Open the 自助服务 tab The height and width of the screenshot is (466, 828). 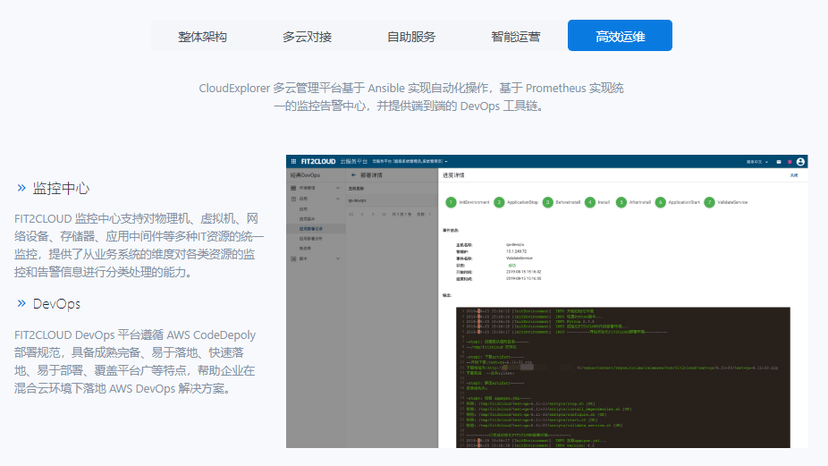coord(411,36)
